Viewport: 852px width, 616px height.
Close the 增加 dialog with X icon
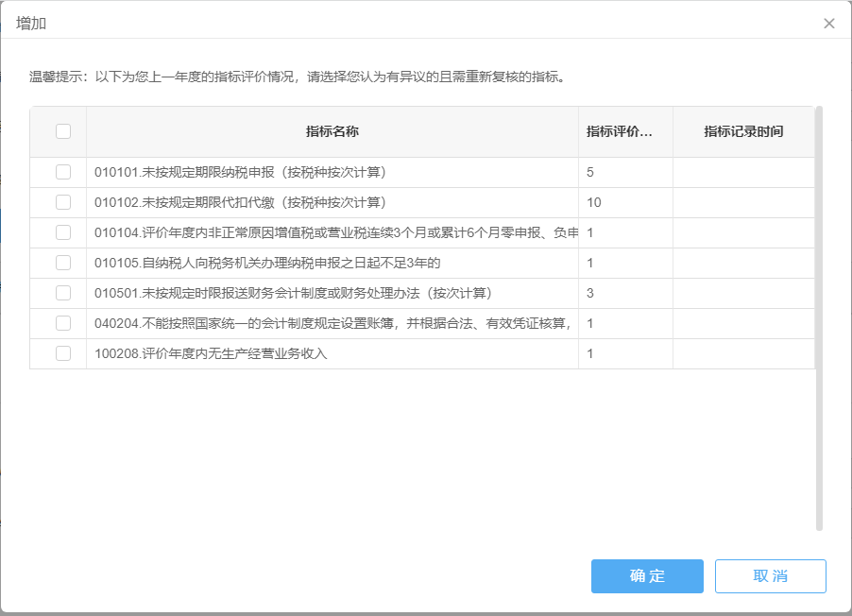coord(828,24)
